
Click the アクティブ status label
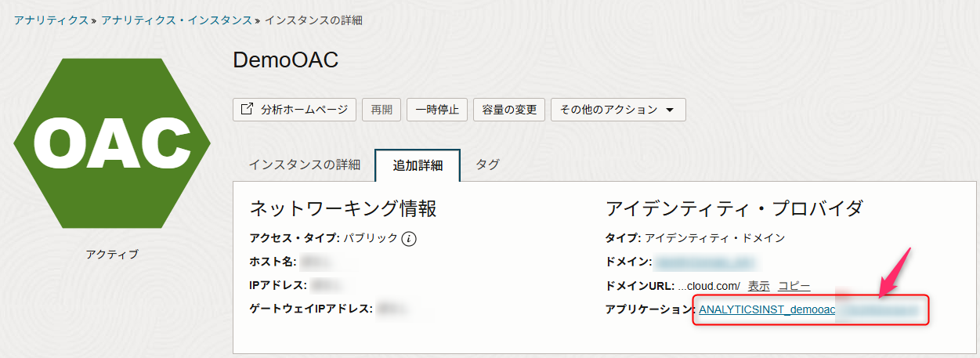(112, 254)
